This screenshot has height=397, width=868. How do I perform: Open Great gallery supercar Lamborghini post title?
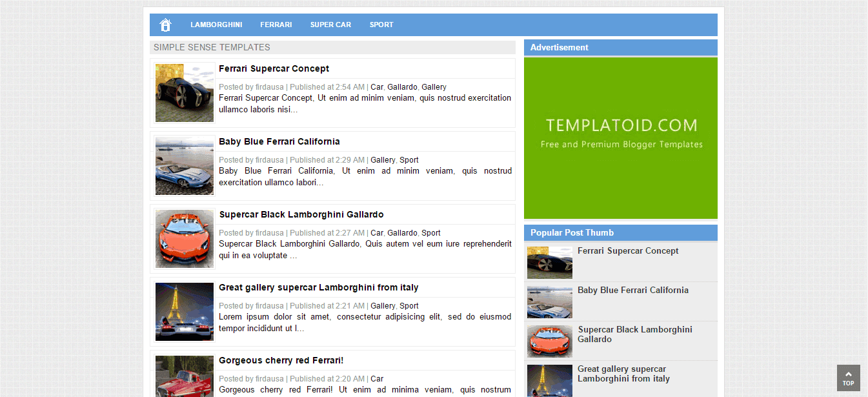(318, 287)
